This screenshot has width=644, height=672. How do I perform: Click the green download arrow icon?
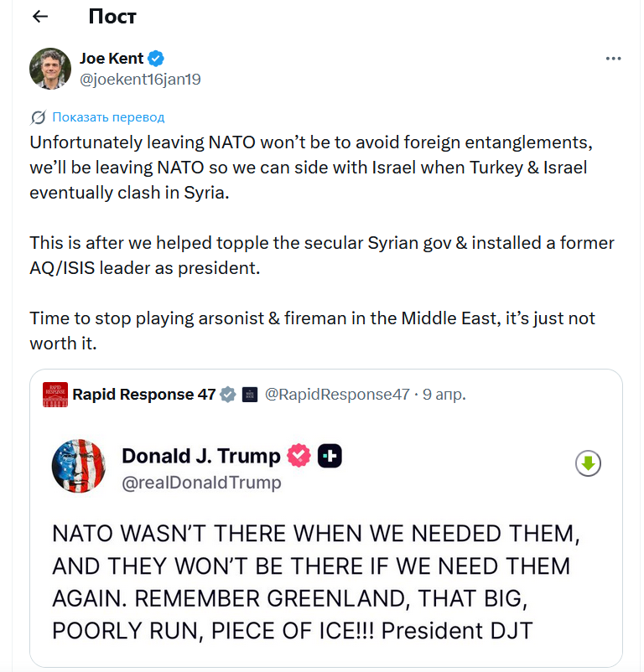click(588, 463)
